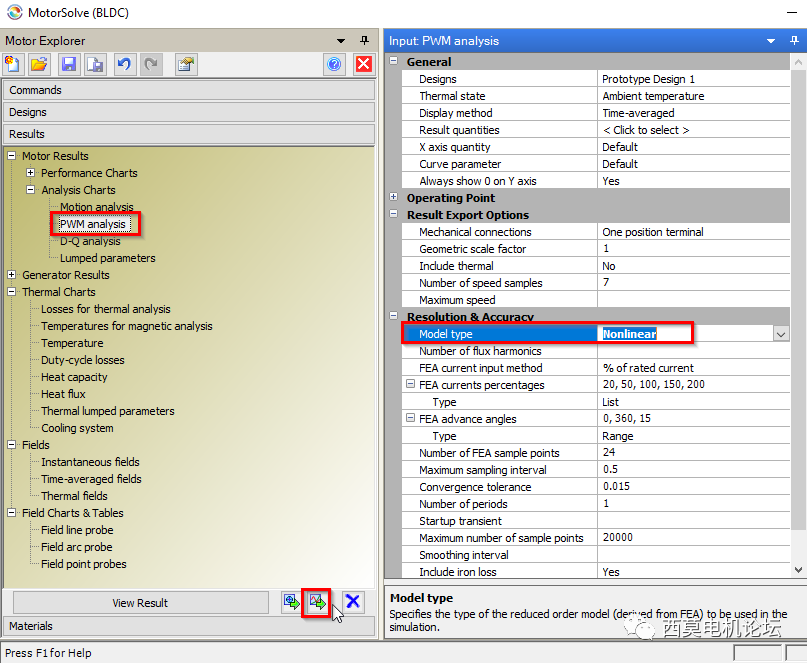Collapse the Field Charts & Tables node

[x=11, y=512]
